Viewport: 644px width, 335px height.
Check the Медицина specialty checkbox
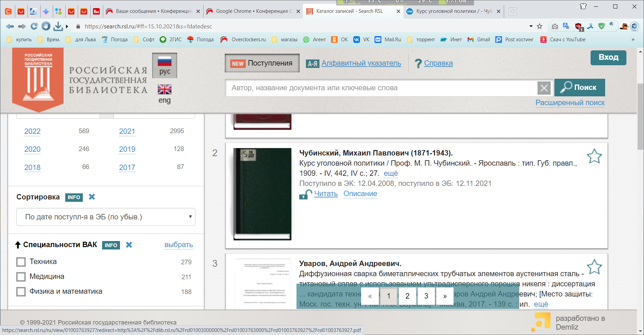click(21, 277)
